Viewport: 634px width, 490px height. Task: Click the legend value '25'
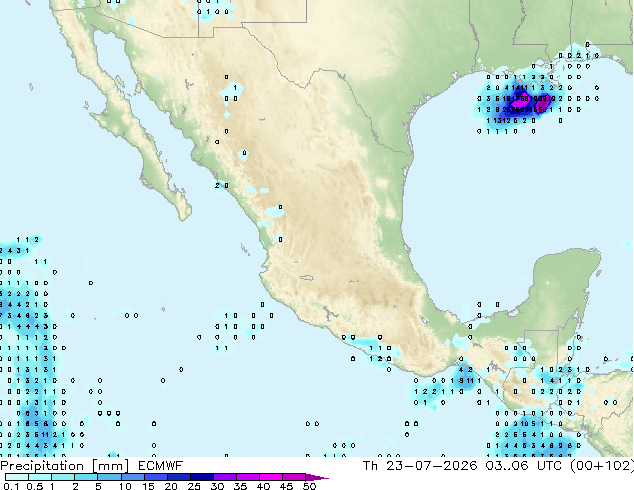(x=194, y=486)
